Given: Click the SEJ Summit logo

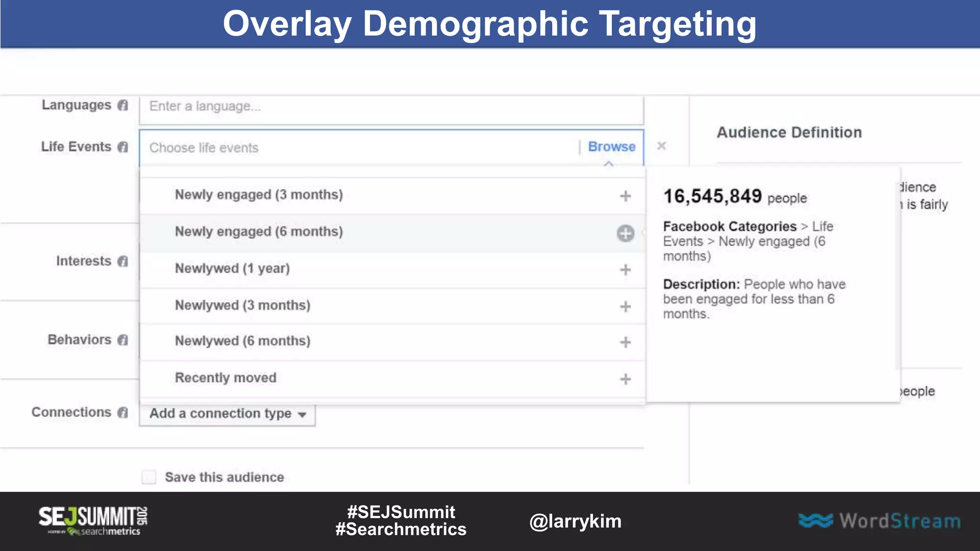Looking at the screenshot, I should tap(93, 520).
